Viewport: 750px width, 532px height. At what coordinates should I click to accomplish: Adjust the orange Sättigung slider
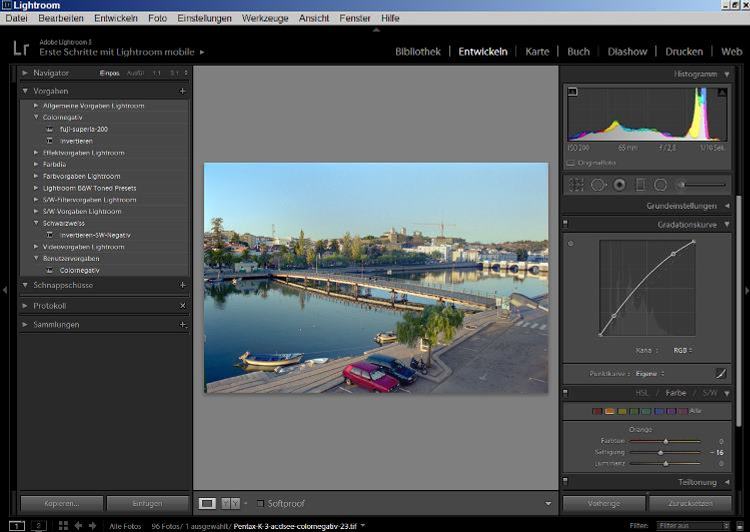(x=661, y=452)
